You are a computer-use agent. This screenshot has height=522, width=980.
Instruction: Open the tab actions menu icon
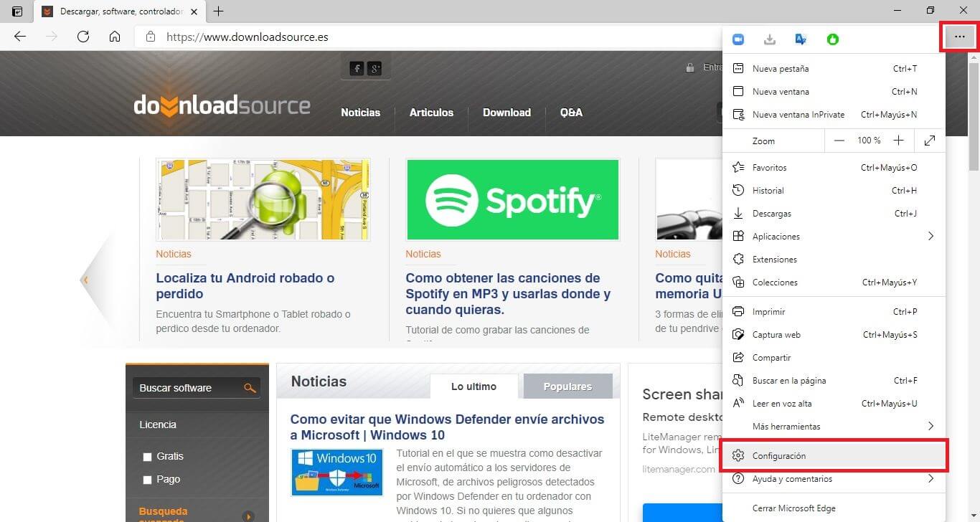coord(17,11)
